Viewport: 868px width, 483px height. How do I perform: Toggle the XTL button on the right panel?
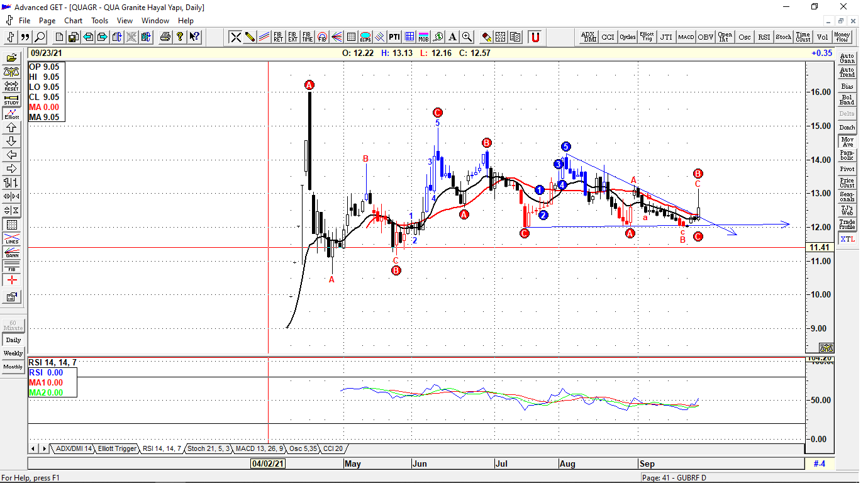pos(847,238)
